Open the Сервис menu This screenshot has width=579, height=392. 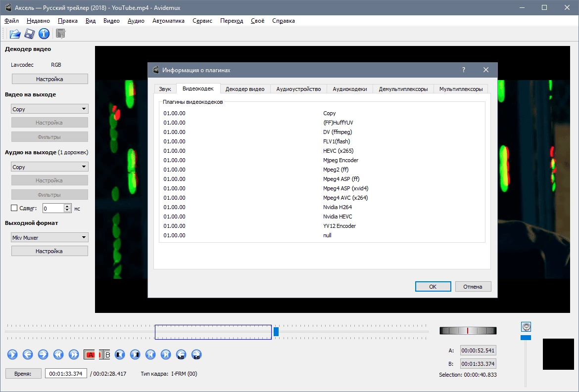[202, 21]
